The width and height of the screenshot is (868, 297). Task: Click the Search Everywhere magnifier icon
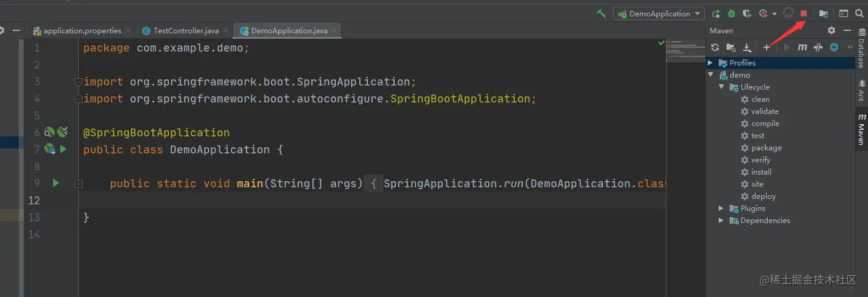pyautogui.click(x=860, y=13)
